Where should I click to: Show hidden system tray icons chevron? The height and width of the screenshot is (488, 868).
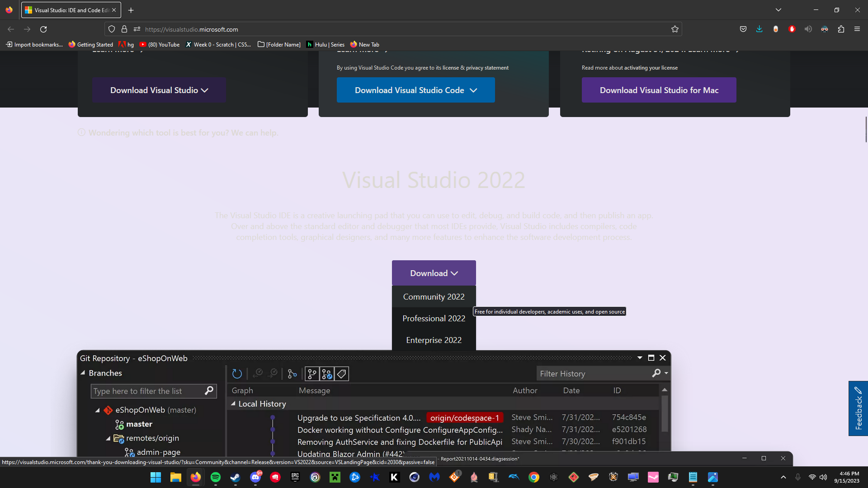[x=783, y=477]
